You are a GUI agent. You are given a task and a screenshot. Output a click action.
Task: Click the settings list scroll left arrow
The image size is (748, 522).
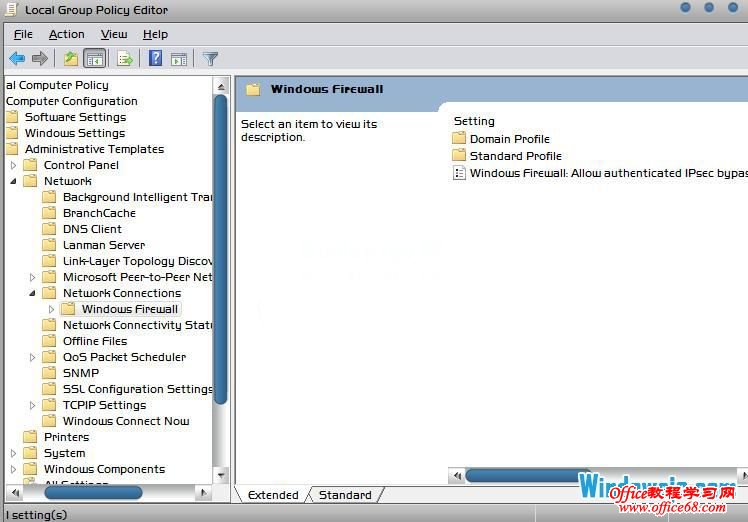coord(457,476)
